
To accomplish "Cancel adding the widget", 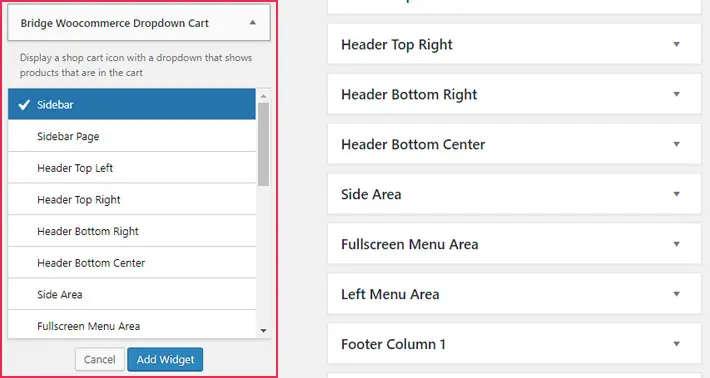I will pyautogui.click(x=100, y=359).
